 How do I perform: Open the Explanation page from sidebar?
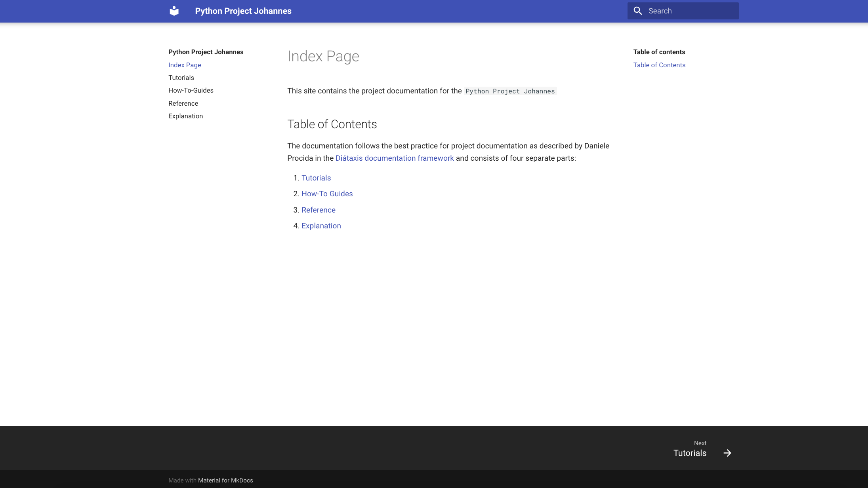pos(185,116)
